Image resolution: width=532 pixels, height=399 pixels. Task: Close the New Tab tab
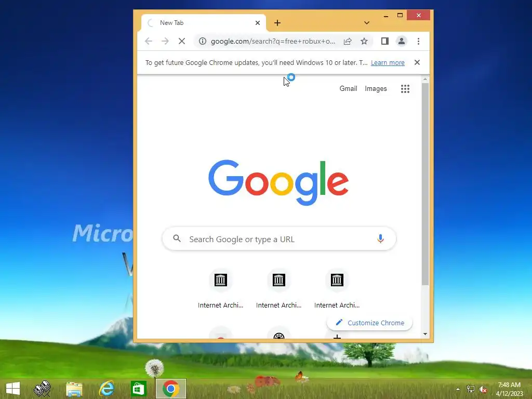258,23
